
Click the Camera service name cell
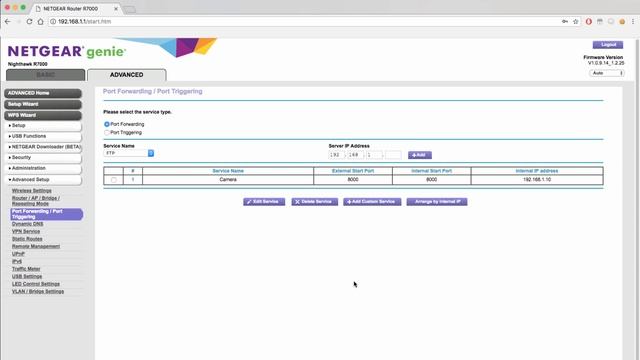tap(228, 180)
